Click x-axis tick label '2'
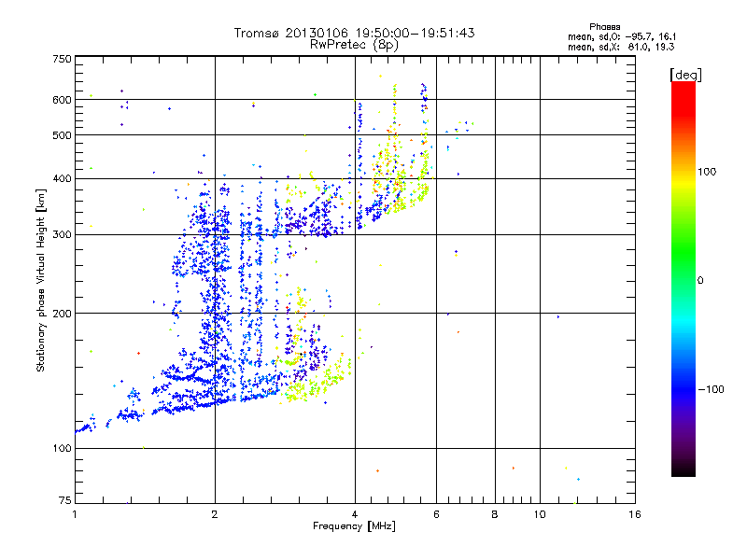 coord(215,514)
